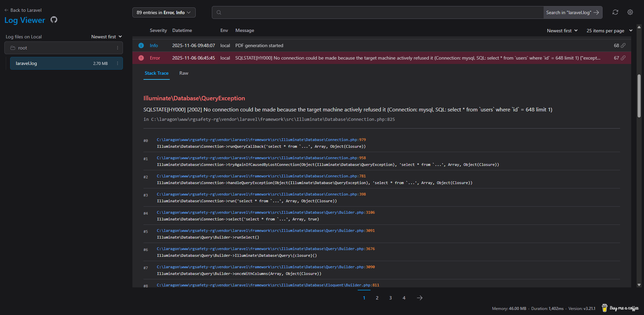Collapse the root folder
644x315 pixels.
pyautogui.click(x=64, y=48)
